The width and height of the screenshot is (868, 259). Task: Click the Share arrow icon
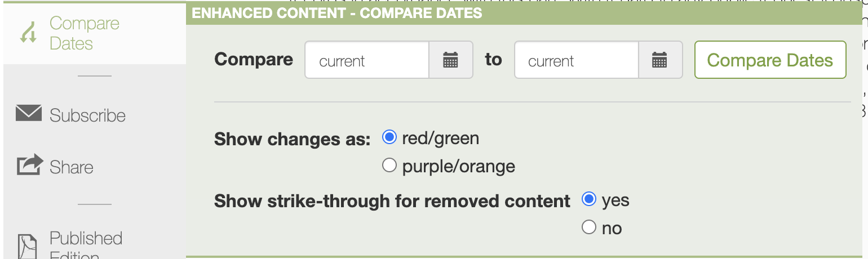[30, 166]
